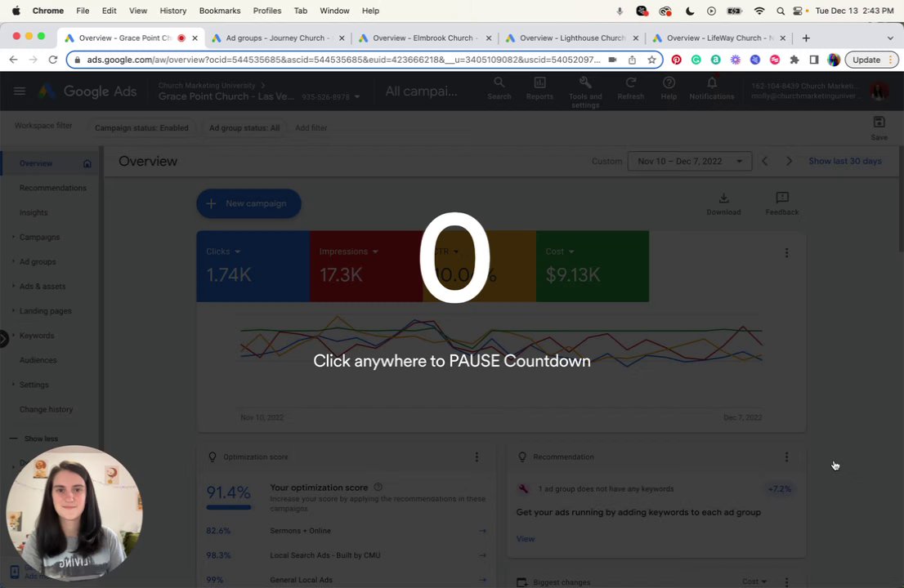
Task: Open the metrics chart three-dot menu
Action: point(786,253)
